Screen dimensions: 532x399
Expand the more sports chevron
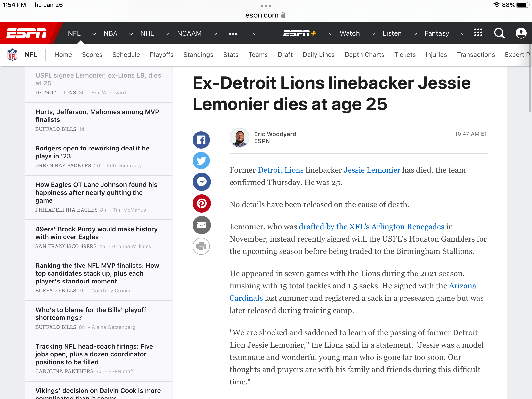(255, 34)
